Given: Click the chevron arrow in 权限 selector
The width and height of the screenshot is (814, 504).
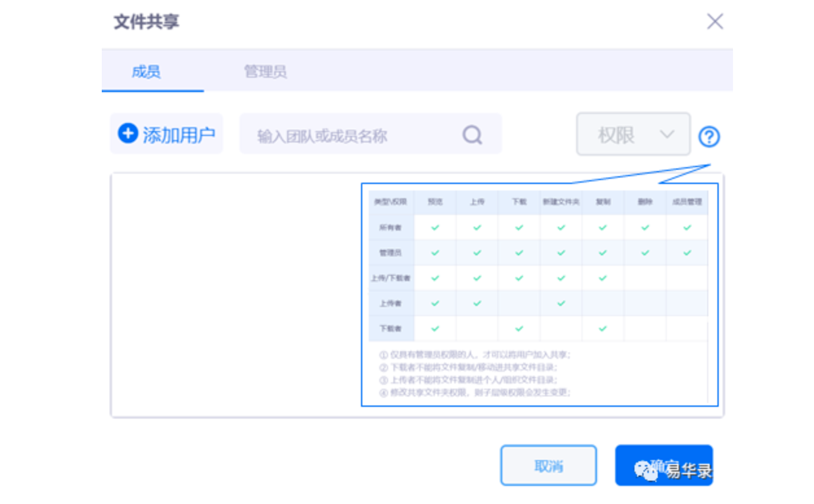Looking at the screenshot, I should [666, 134].
